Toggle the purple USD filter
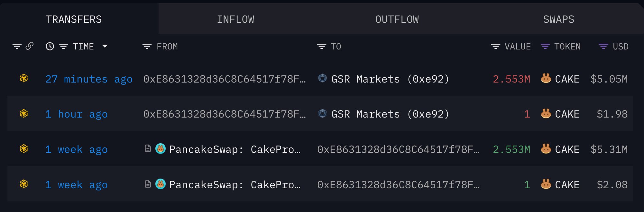This screenshot has width=644, height=212. (x=603, y=47)
